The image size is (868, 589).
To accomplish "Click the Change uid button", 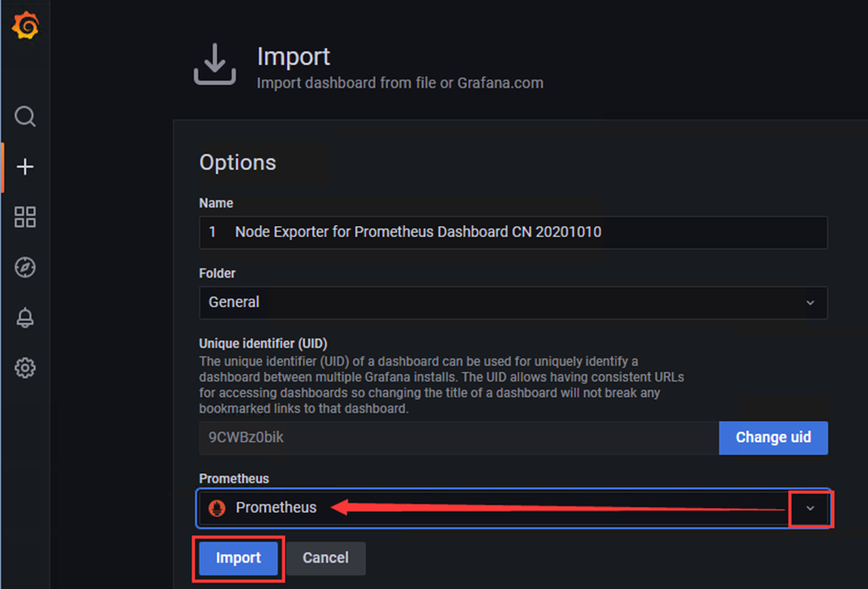I will pos(773,438).
